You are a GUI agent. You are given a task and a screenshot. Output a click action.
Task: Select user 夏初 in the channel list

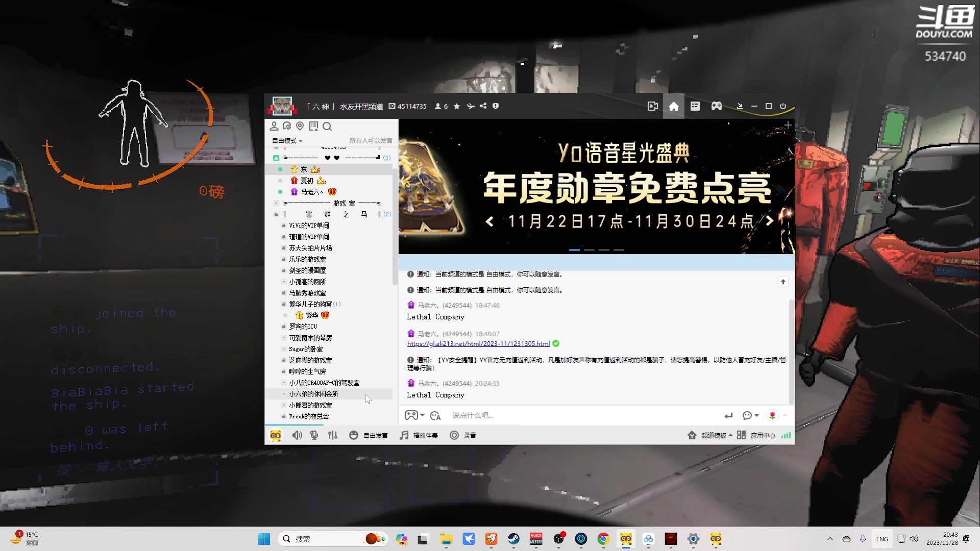pos(307,181)
